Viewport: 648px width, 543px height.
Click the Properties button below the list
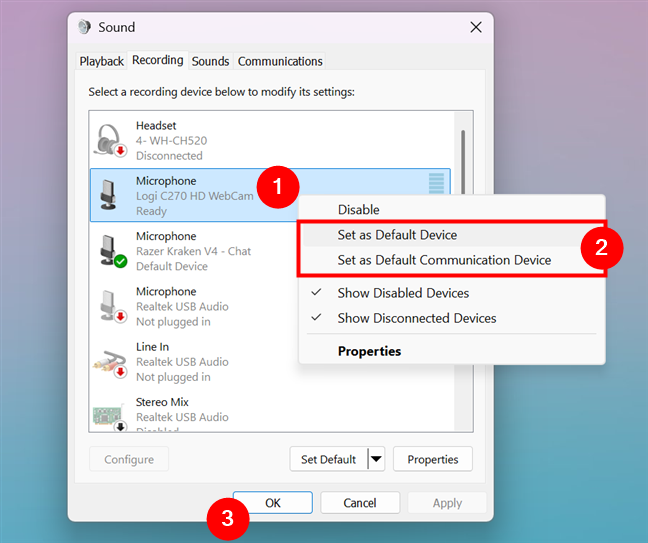tap(433, 459)
